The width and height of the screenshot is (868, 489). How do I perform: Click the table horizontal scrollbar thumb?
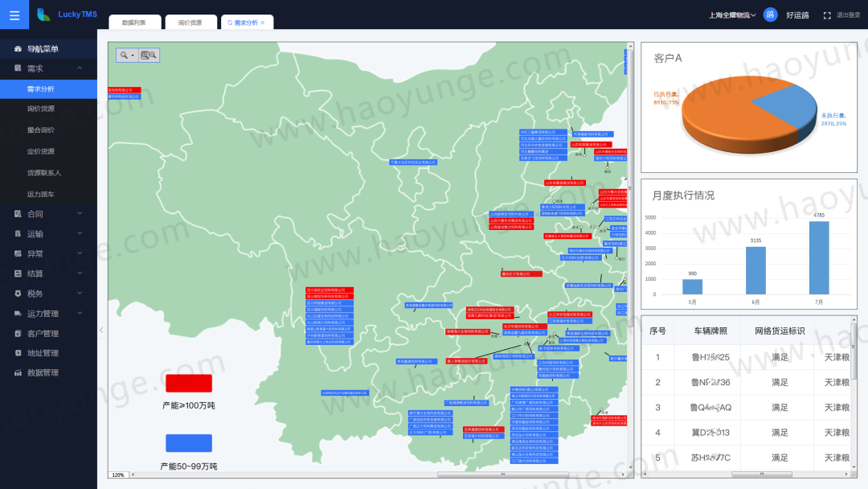762,474
